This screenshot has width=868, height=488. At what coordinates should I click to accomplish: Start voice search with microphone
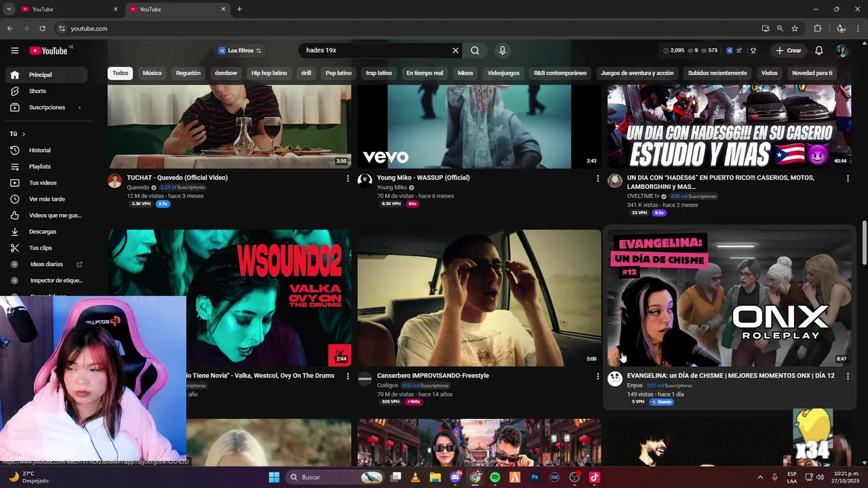point(502,50)
